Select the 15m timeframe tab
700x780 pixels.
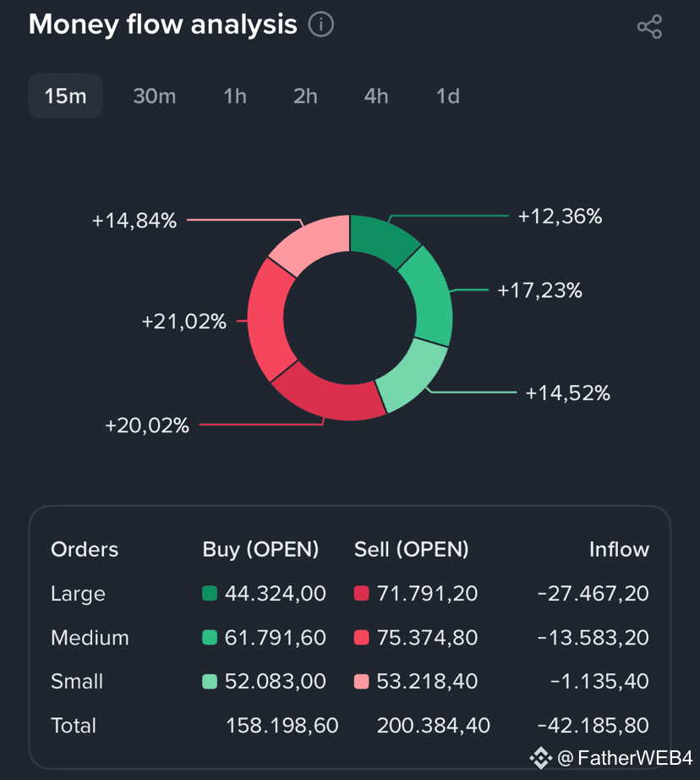click(x=65, y=96)
